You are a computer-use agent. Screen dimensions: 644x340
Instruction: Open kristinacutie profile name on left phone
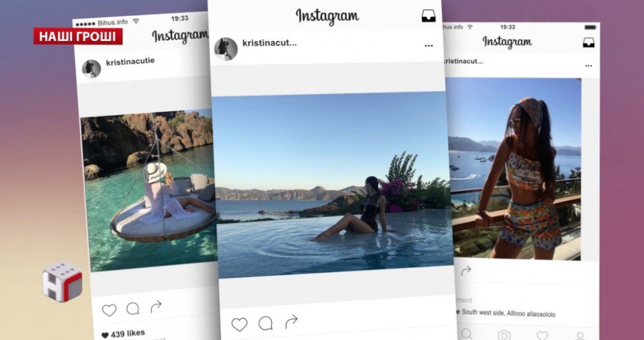click(130, 62)
